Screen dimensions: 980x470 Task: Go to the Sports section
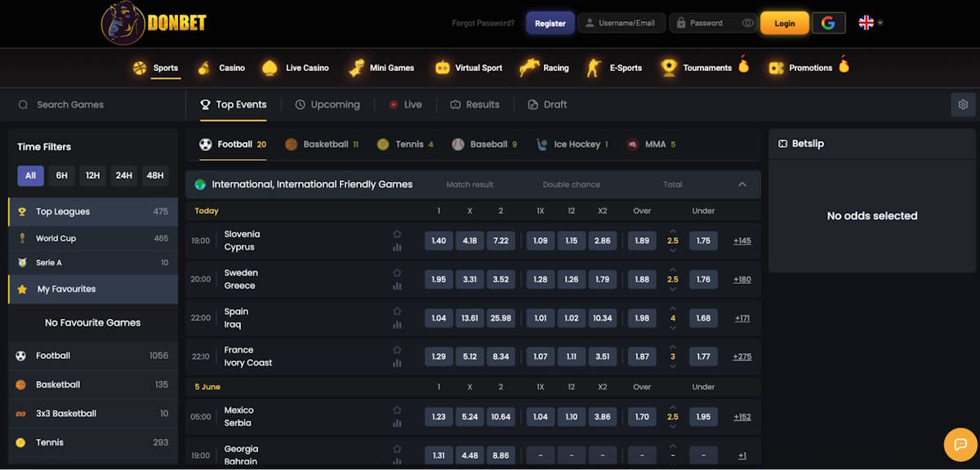[155, 68]
